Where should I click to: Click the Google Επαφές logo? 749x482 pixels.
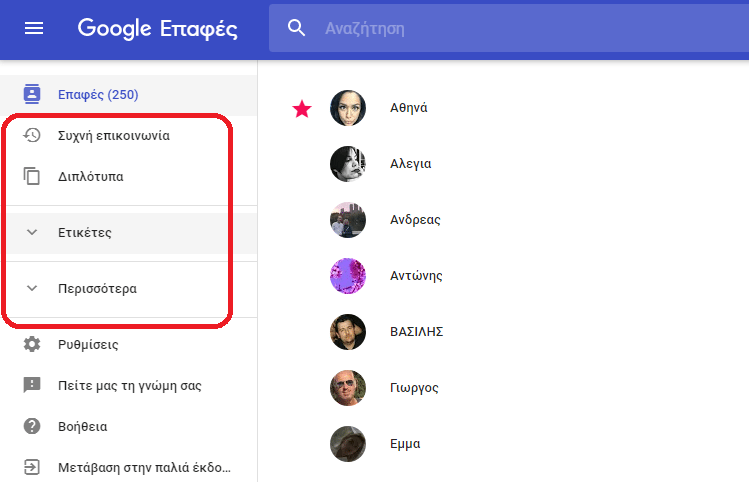tap(157, 29)
